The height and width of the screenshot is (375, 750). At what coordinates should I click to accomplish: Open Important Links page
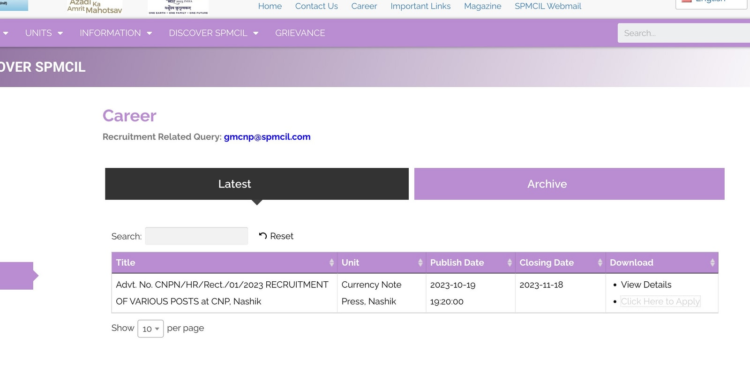(x=420, y=6)
